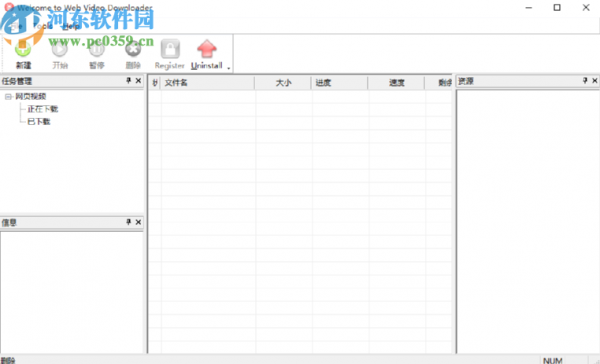This screenshot has width=600, height=364.
Task: Click the Uninstall red arrow icon
Action: pos(207,49)
